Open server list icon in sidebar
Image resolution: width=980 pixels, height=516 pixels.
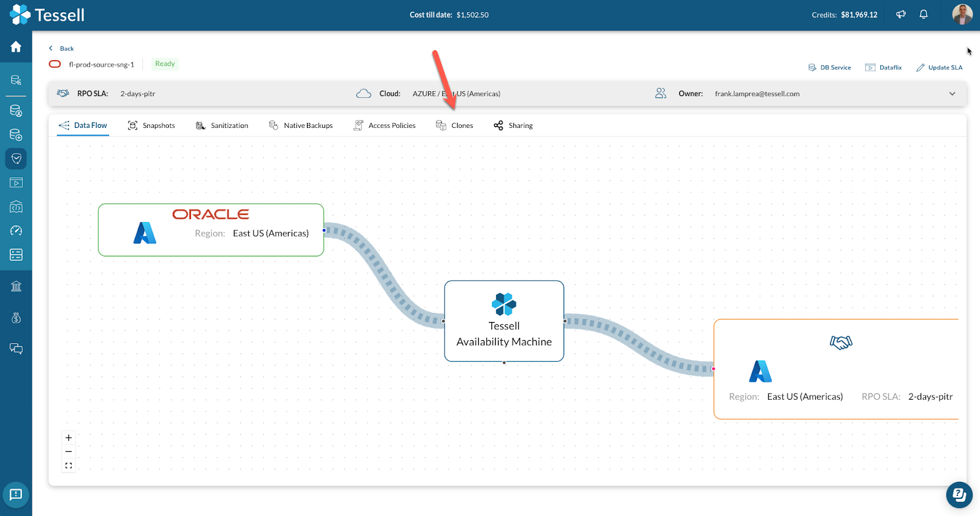(16, 255)
